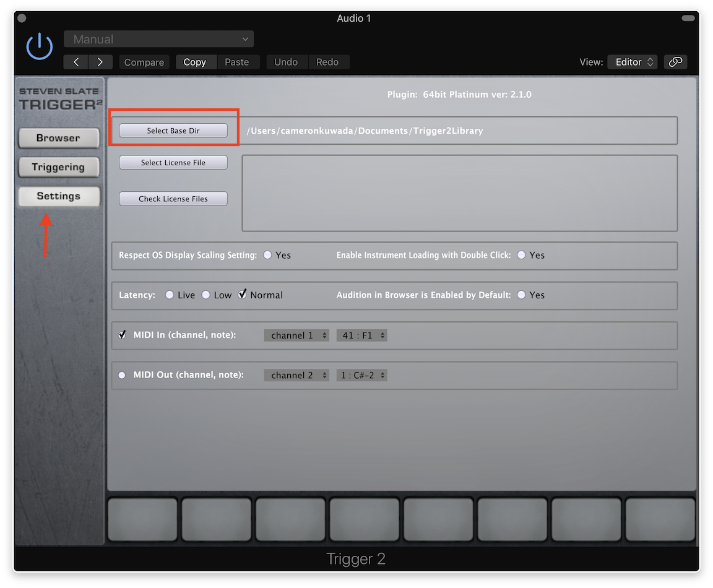
Task: Click the window close dot
Action: (22, 18)
